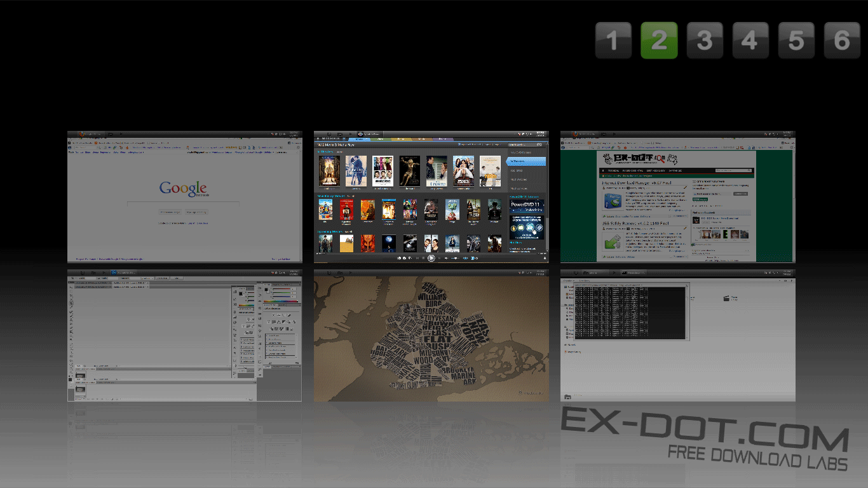Open the EX-DOT website desktop preview
The height and width of the screenshot is (488, 868).
677,197
